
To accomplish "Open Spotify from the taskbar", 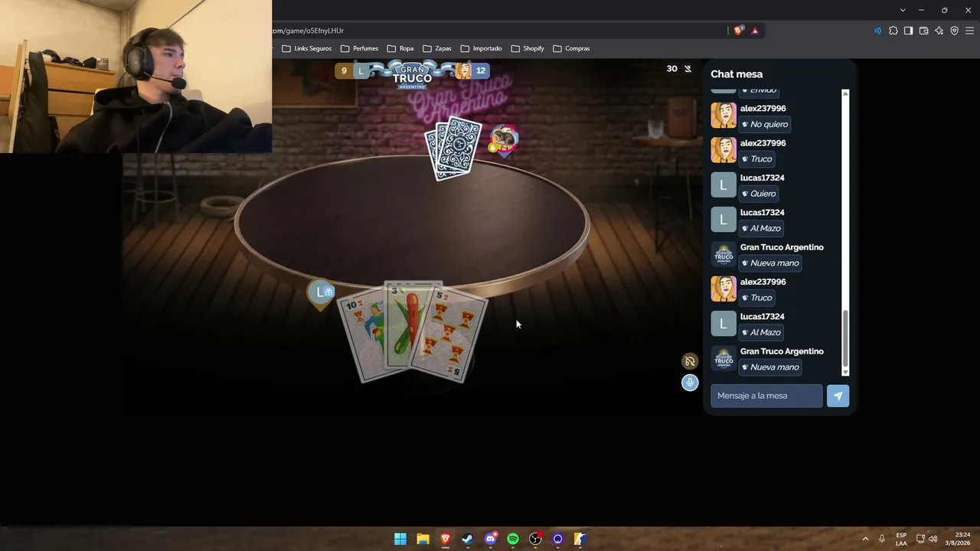I will (513, 539).
